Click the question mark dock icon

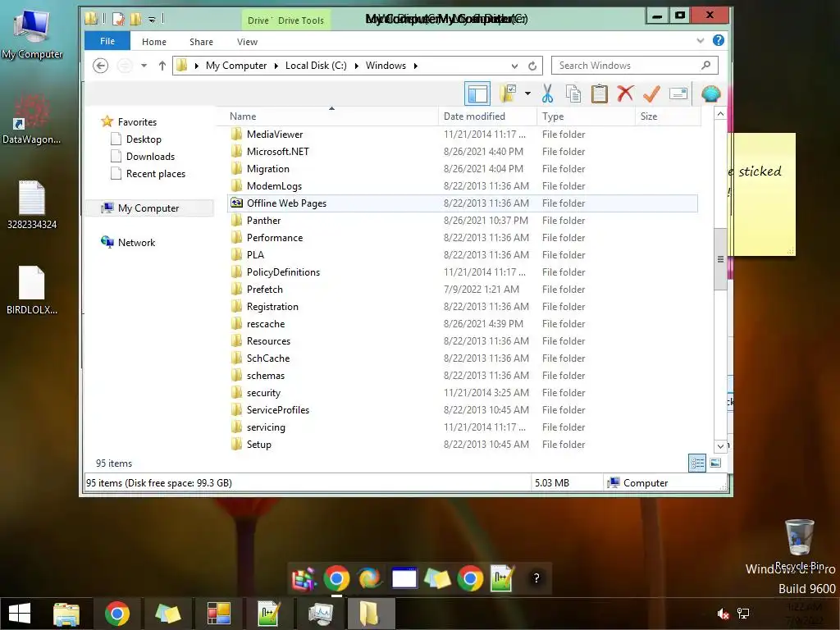(536, 578)
